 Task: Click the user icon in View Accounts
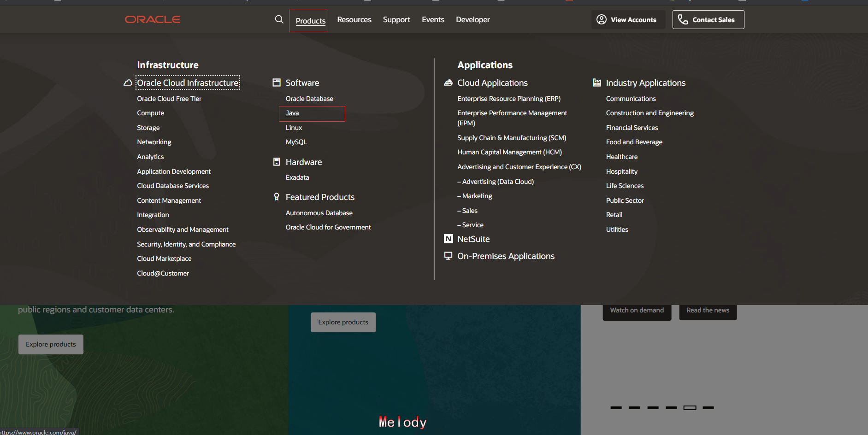pos(601,19)
